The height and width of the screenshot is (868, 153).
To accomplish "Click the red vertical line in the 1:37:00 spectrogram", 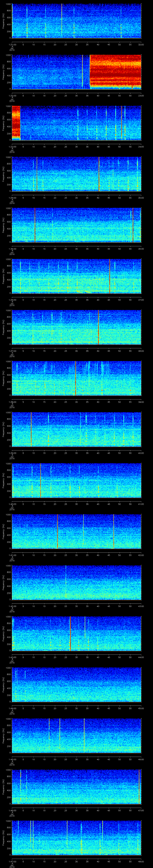I will tap(98, 327).
